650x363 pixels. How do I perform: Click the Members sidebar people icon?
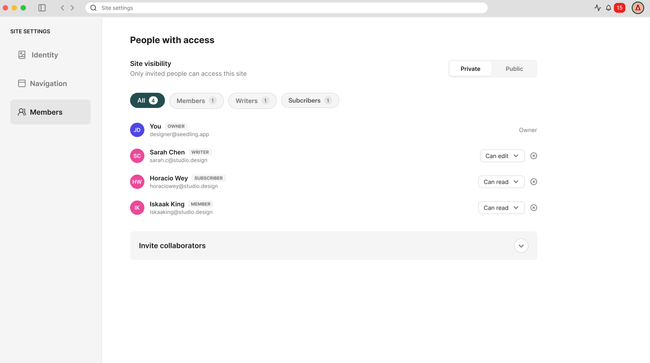22,112
